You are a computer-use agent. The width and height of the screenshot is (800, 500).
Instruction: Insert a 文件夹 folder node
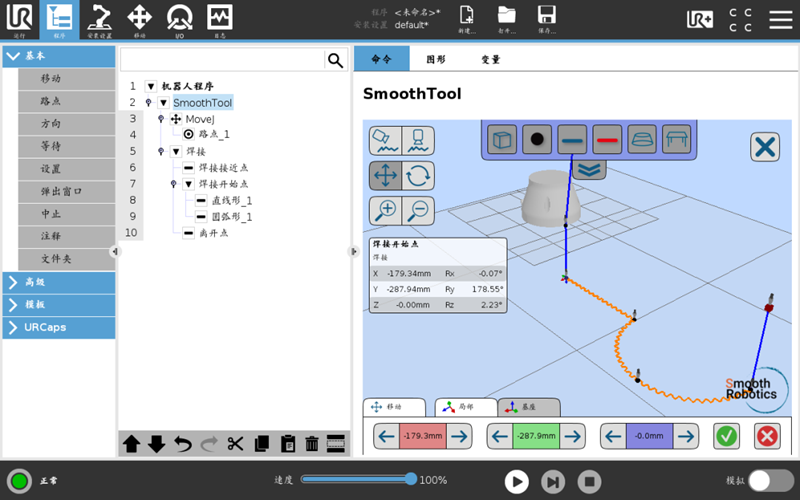tap(66, 259)
